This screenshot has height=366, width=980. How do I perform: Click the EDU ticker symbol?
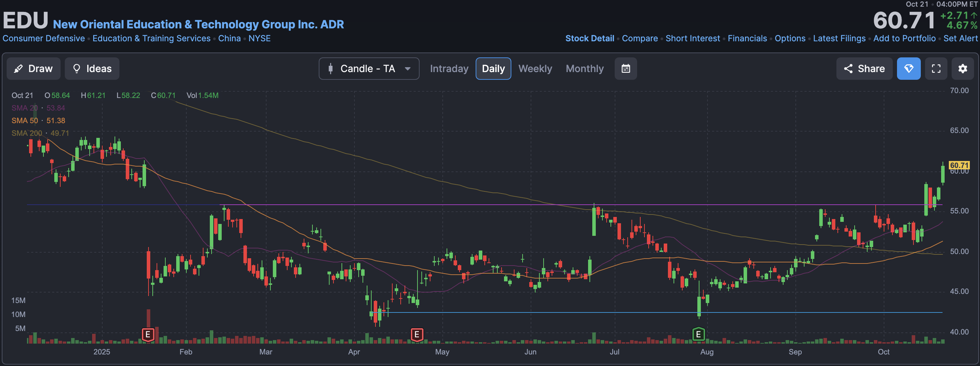pos(26,20)
